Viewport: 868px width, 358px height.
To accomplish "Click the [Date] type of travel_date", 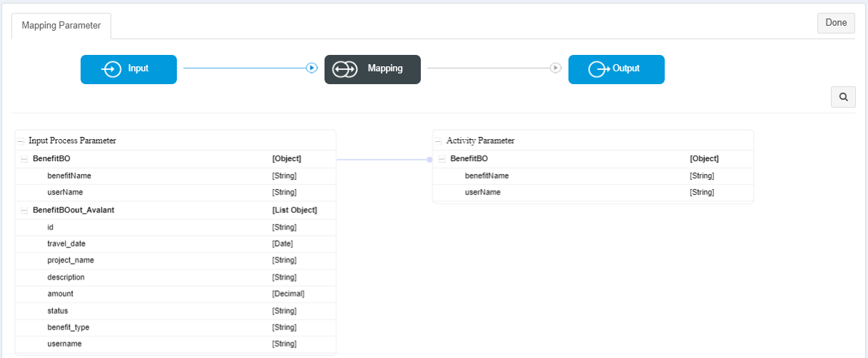I will click(282, 244).
